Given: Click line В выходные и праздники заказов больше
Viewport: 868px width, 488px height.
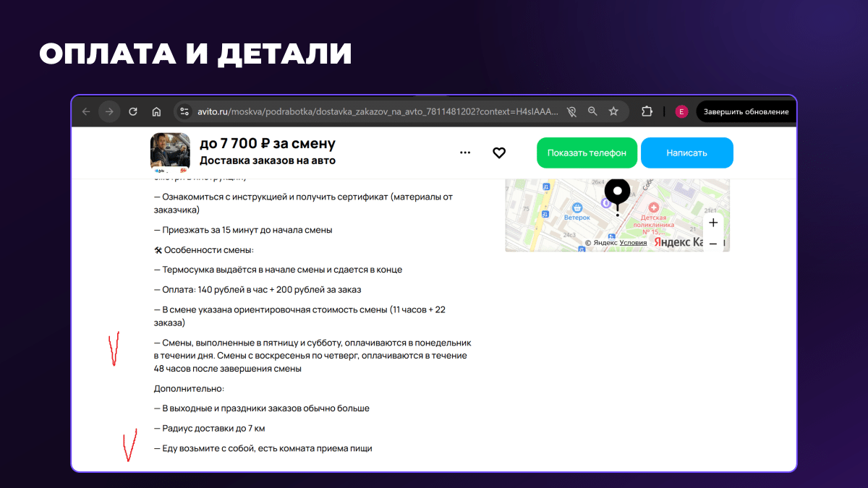Looking at the screenshot, I should 262,408.
